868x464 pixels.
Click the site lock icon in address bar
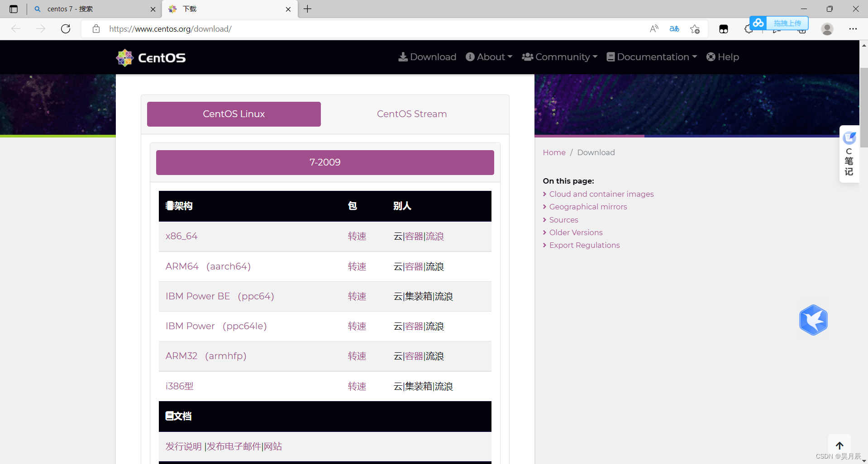pyautogui.click(x=96, y=29)
